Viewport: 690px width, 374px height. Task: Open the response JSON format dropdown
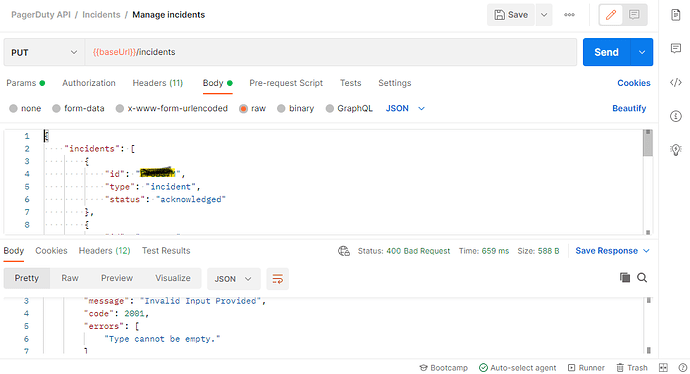pyautogui.click(x=233, y=279)
